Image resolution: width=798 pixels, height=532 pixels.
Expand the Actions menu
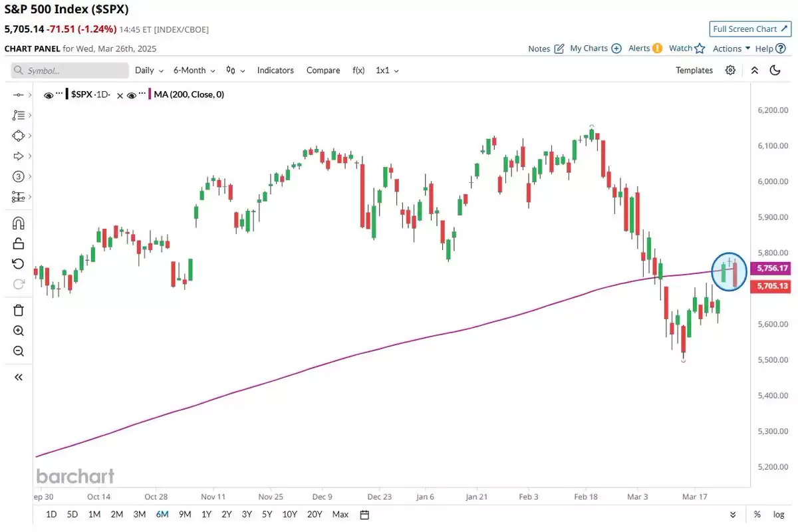click(731, 49)
